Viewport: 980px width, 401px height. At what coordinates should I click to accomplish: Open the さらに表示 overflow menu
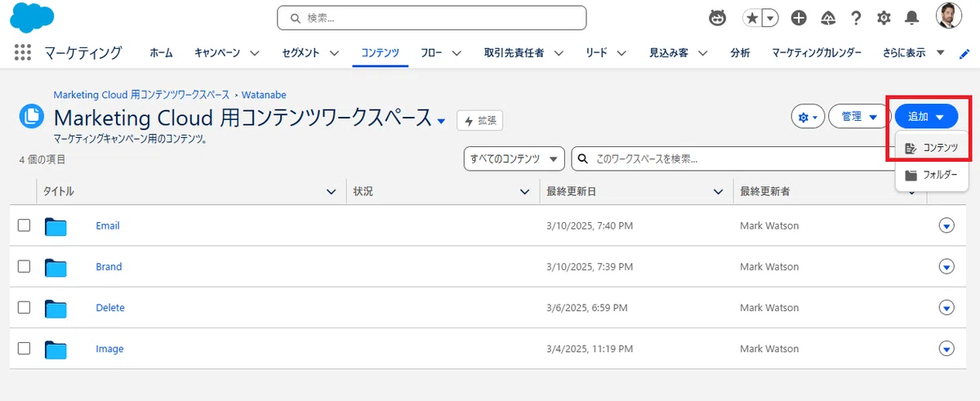pyautogui.click(x=913, y=52)
